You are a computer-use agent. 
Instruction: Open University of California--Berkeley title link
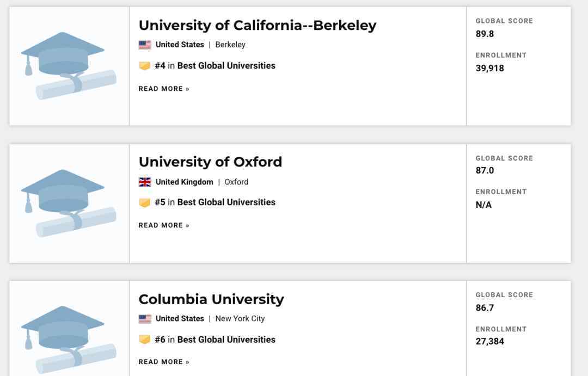[x=257, y=25]
